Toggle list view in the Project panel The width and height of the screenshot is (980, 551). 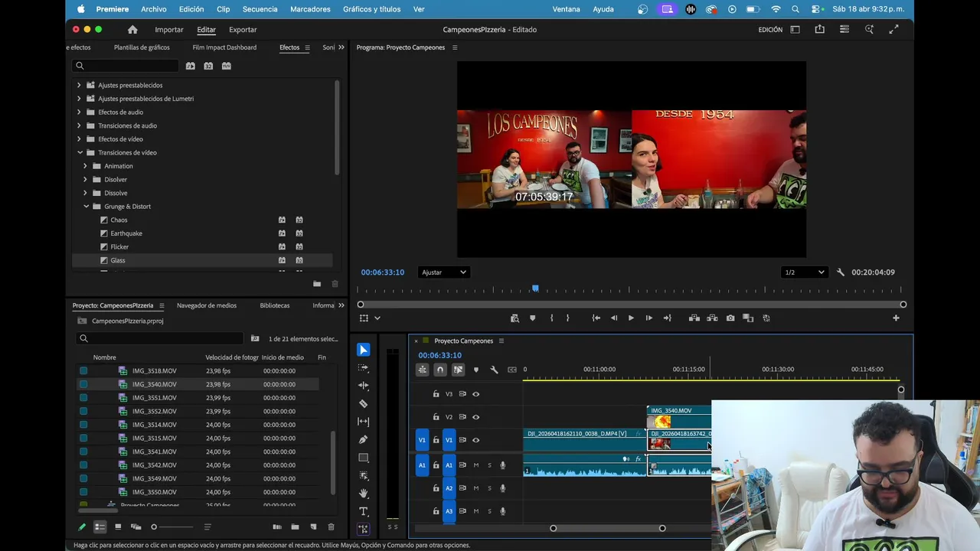coord(100,527)
